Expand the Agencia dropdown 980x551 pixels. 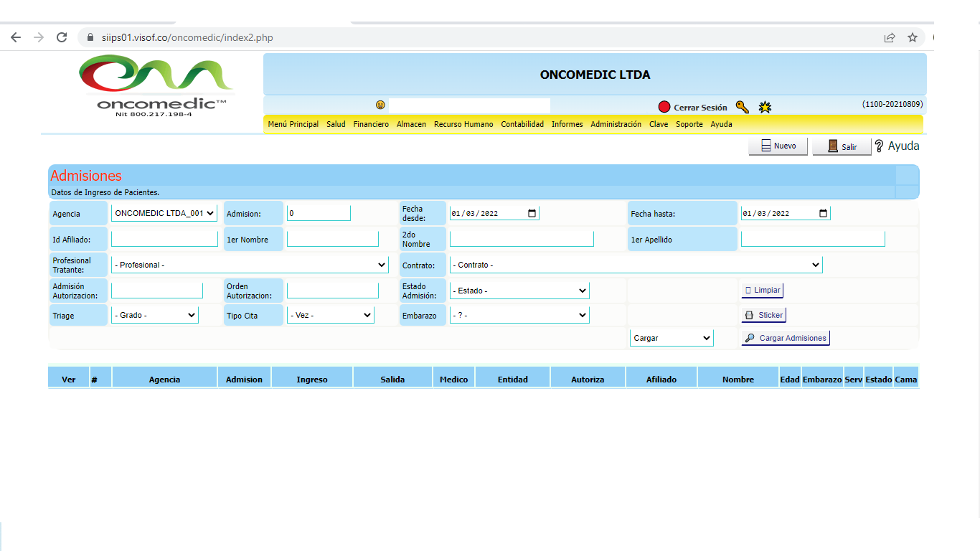164,213
